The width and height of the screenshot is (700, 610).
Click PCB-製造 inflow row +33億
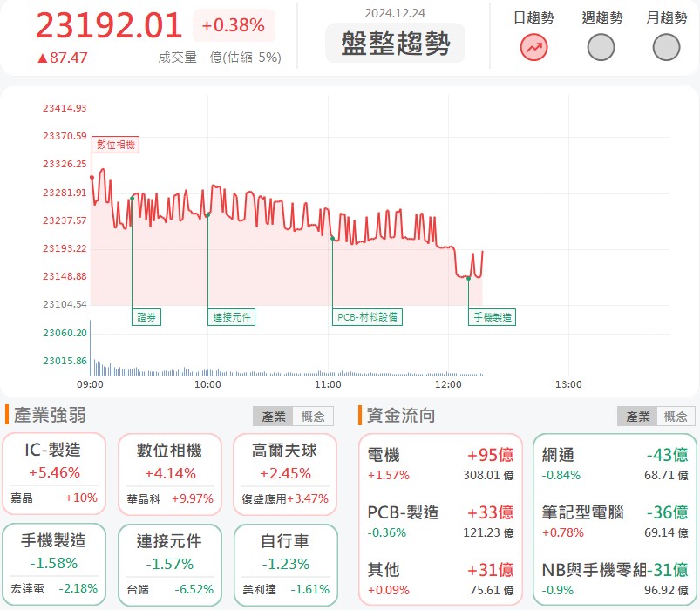pos(440,522)
